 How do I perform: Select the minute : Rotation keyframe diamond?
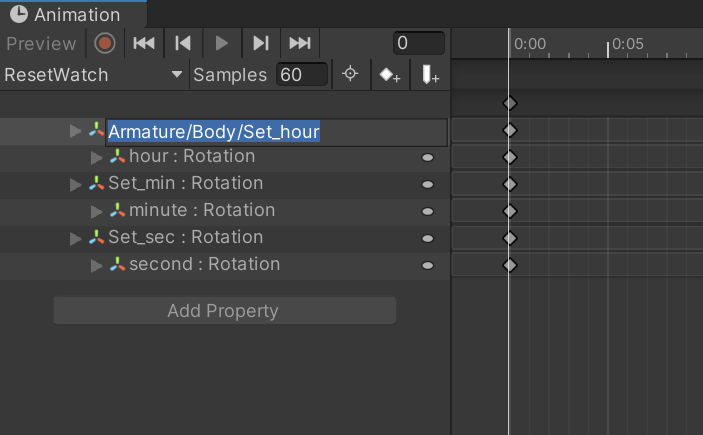point(510,211)
